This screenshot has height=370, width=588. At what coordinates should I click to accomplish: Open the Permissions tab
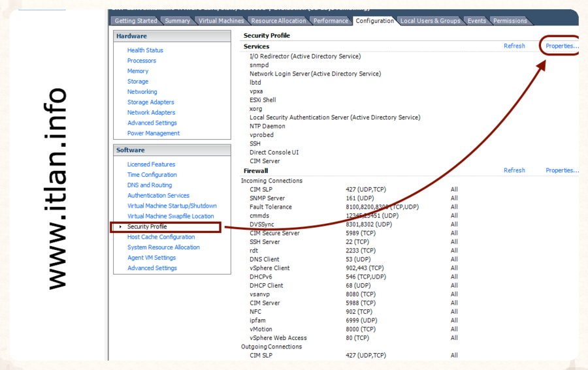click(510, 21)
